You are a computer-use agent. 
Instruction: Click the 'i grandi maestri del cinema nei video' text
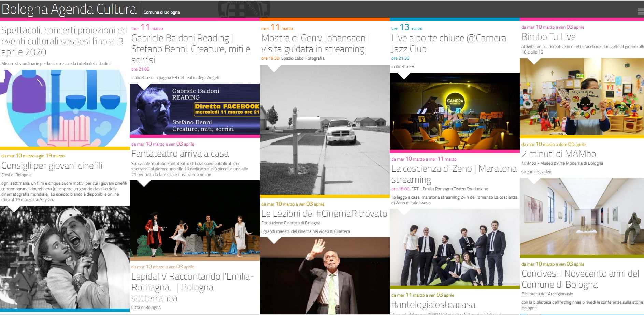tap(306, 231)
